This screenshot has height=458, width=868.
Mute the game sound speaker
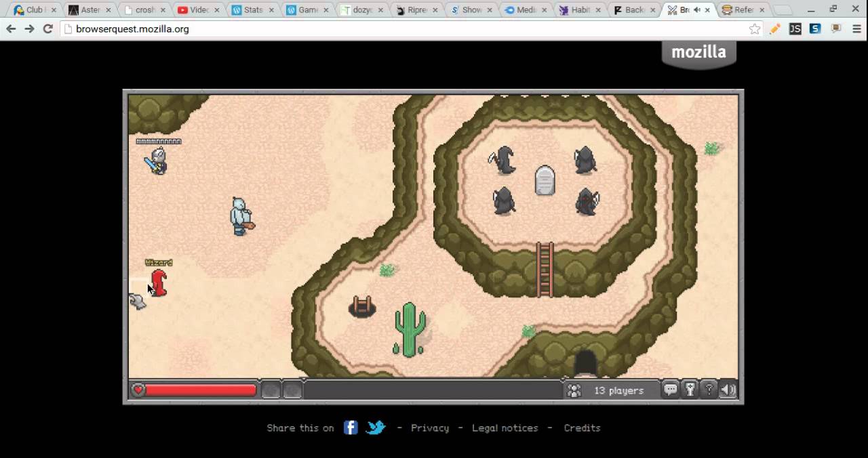tap(728, 390)
